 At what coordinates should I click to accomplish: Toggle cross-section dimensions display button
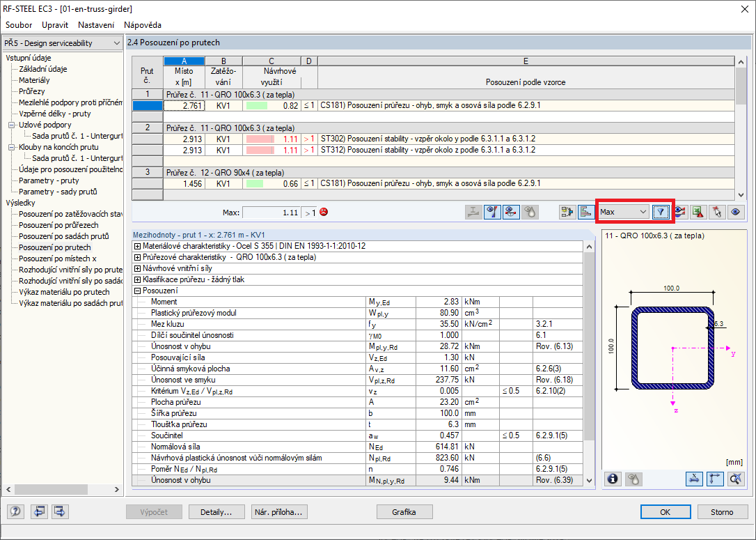point(694,479)
